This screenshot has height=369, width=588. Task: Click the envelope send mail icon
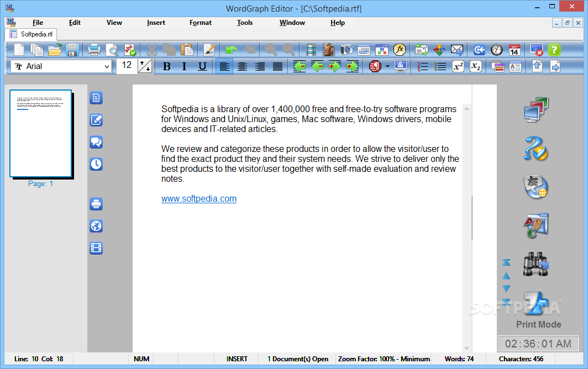pyautogui.click(x=456, y=50)
